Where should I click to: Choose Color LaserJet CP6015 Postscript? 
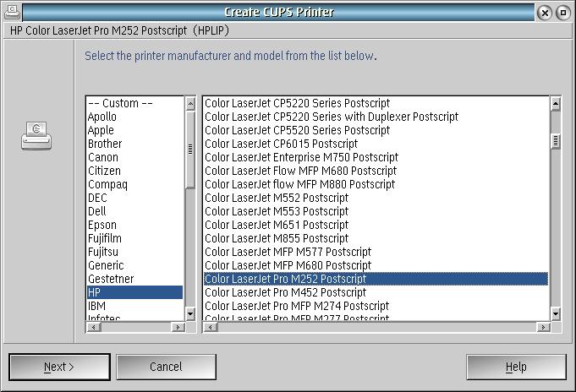point(376,144)
